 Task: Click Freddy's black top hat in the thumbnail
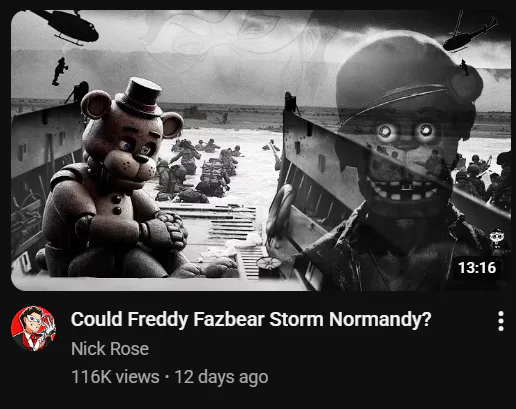click(140, 97)
